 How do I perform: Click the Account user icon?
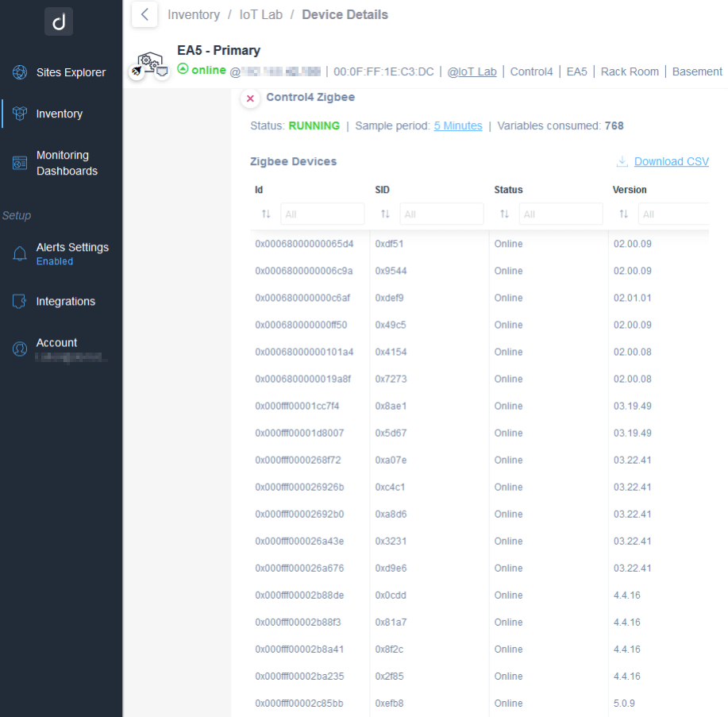(20, 349)
